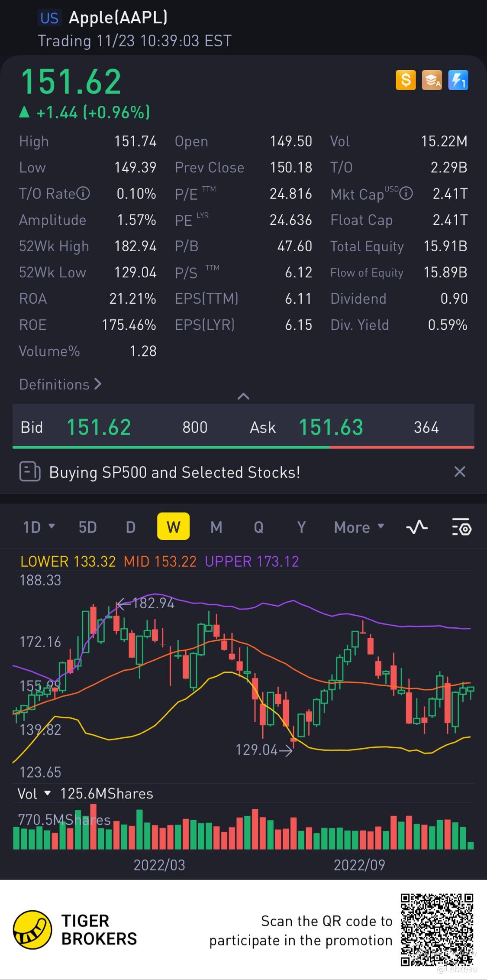Switch chart to monthly M
The width and height of the screenshot is (487, 980).
[216, 527]
